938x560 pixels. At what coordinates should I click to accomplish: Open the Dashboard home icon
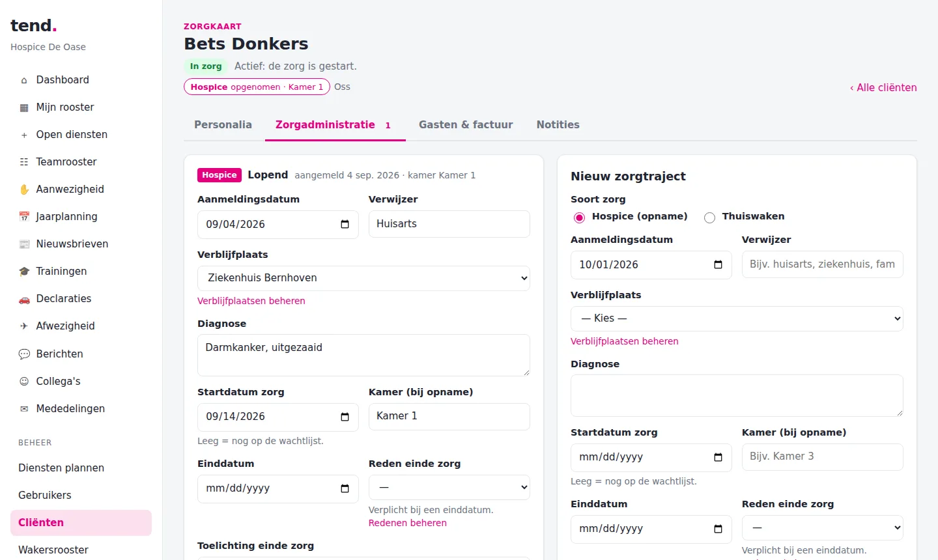[x=24, y=80]
